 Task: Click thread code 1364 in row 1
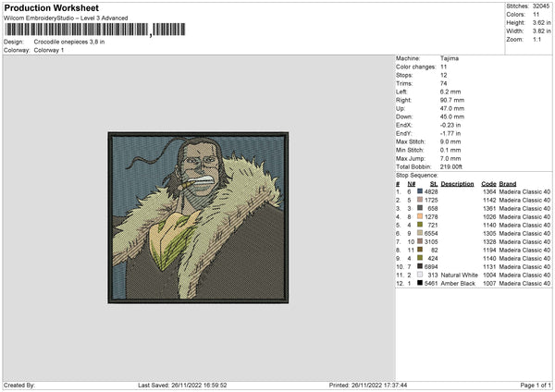(x=489, y=191)
